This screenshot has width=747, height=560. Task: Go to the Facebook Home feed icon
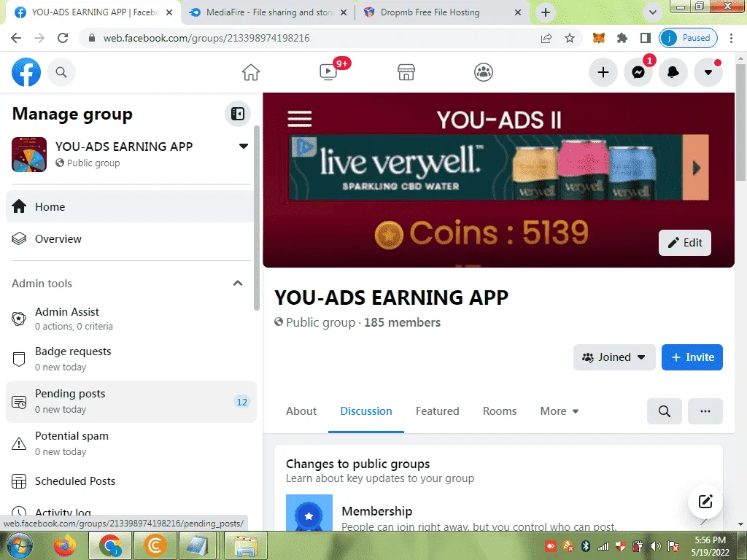click(x=251, y=72)
